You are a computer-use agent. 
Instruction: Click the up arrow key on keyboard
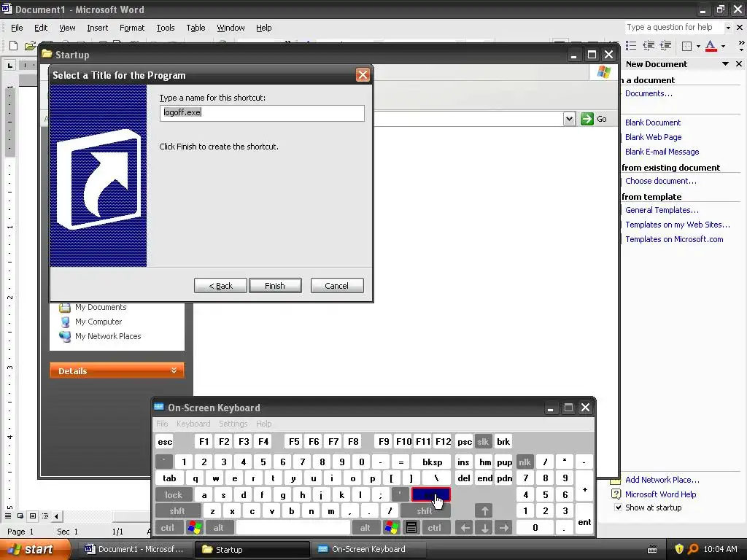484,511
